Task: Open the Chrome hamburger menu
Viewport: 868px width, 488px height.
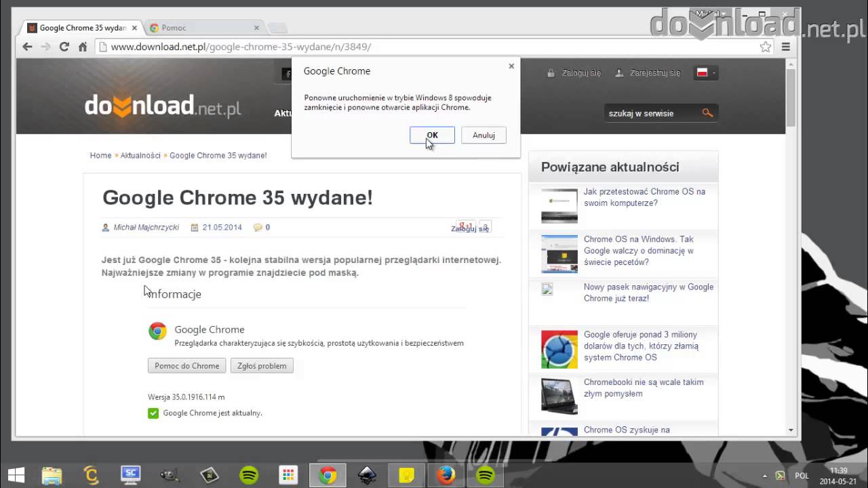Action: pos(785,47)
